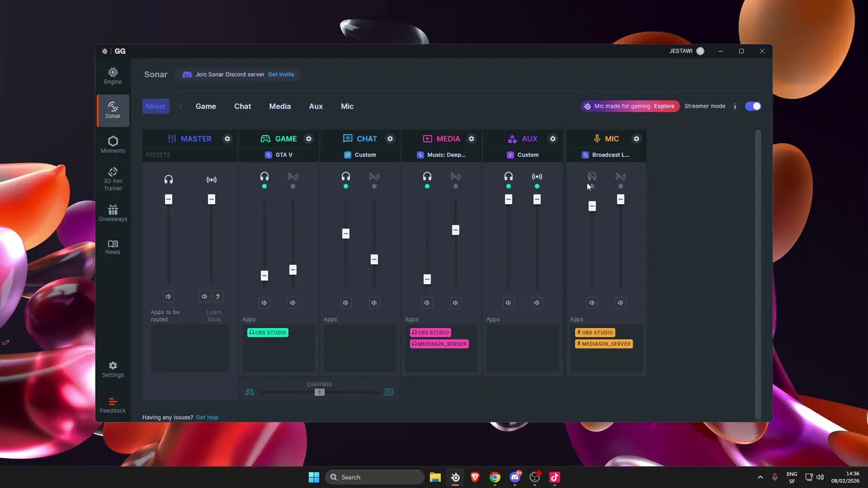Click the ChatMix balance slider handle
The image size is (868, 488).
319,392
